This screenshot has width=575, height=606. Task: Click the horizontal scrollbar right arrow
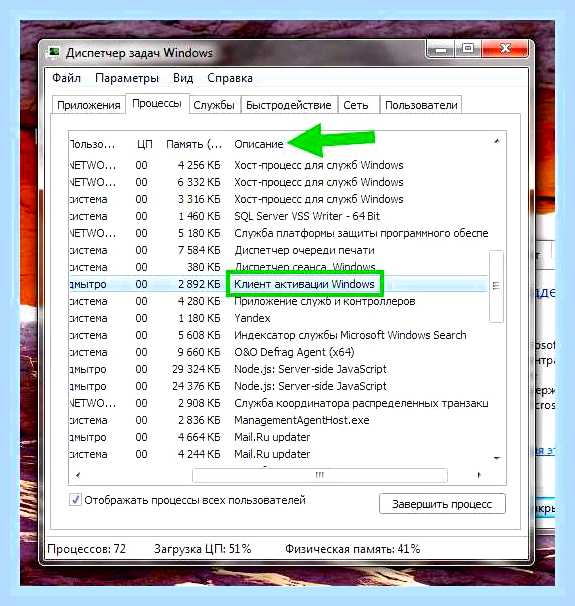click(479, 475)
